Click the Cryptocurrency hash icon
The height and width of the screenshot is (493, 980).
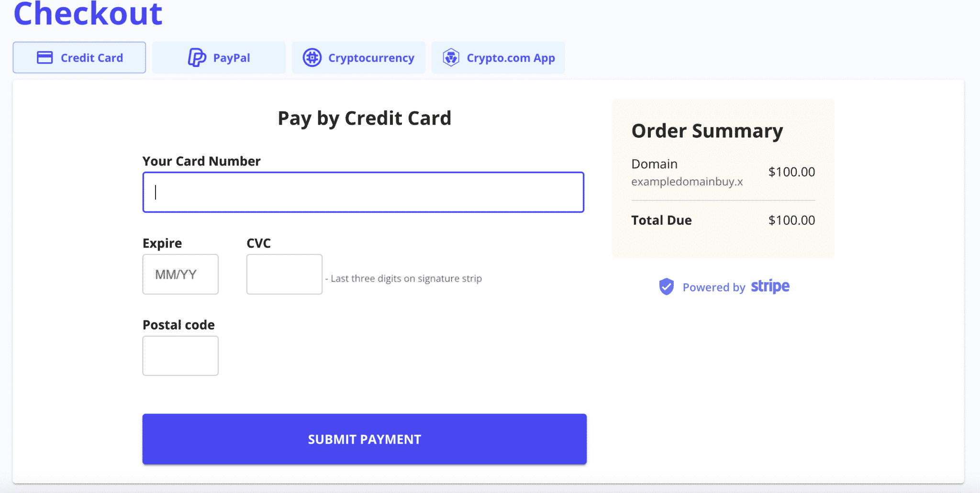[x=312, y=57]
